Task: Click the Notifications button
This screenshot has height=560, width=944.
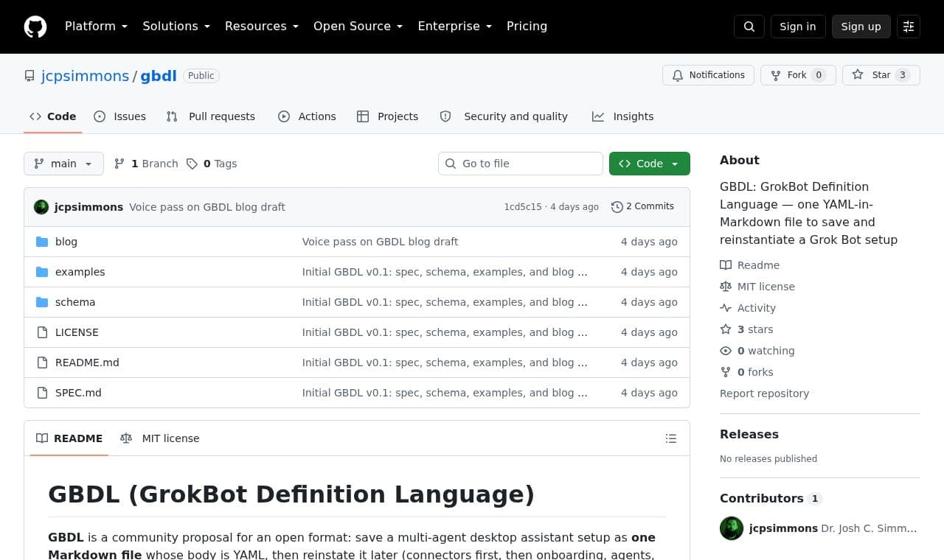Action: pyautogui.click(x=708, y=75)
